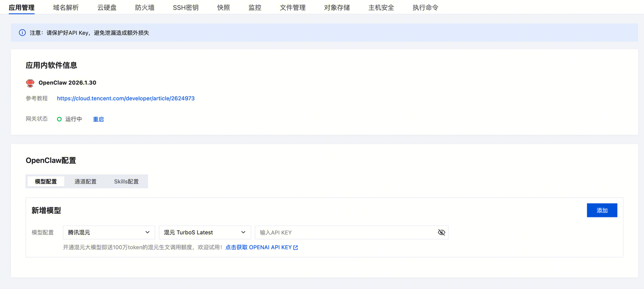Click external link icon after API KEY link
The width and height of the screenshot is (644, 289).
pos(295,247)
